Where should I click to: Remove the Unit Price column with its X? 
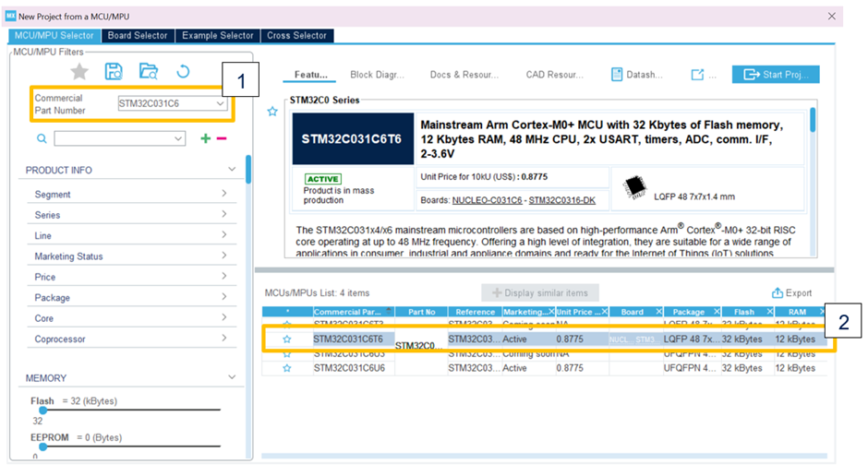tap(605, 312)
